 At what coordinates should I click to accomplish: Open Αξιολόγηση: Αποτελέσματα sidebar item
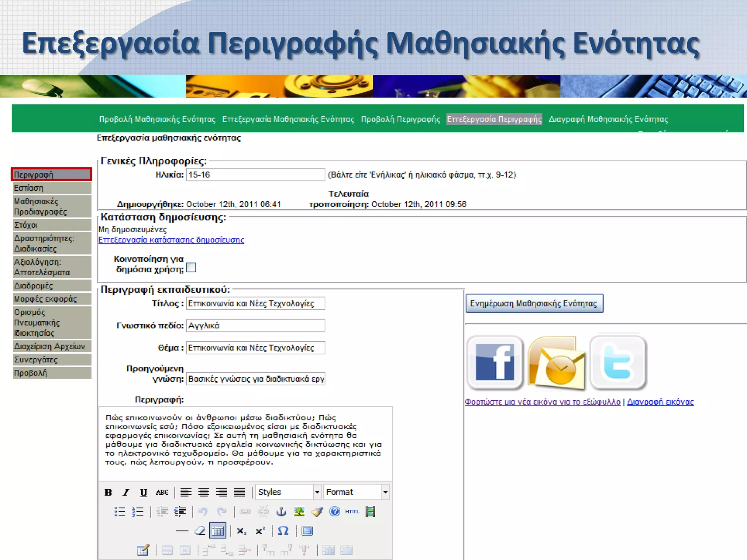52,267
